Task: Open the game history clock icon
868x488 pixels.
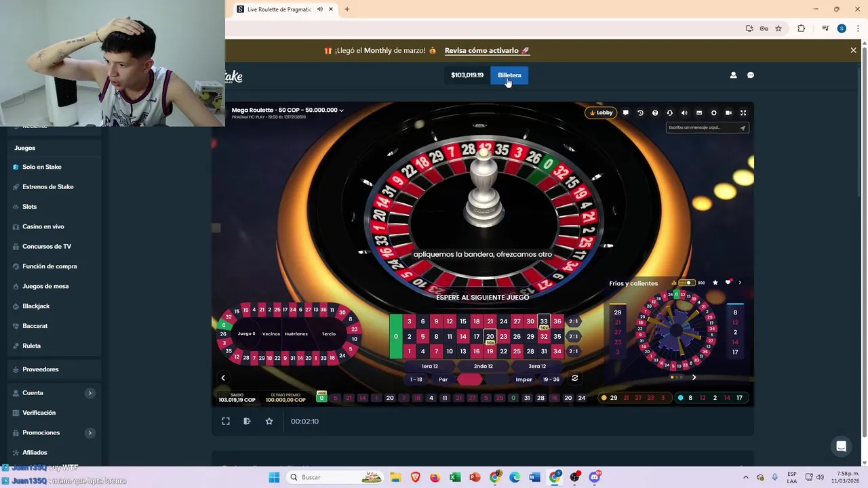Action: [640, 113]
